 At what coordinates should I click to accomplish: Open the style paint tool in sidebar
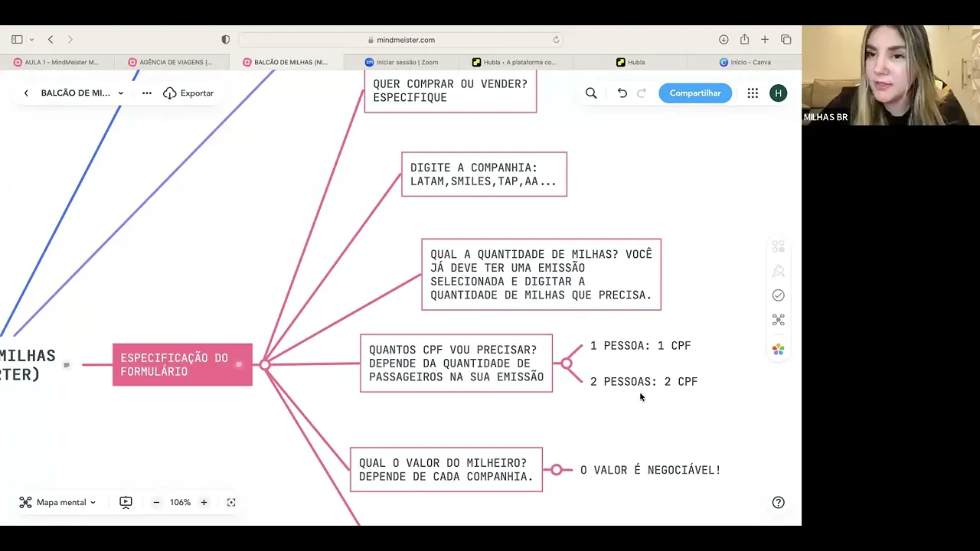pos(778,271)
